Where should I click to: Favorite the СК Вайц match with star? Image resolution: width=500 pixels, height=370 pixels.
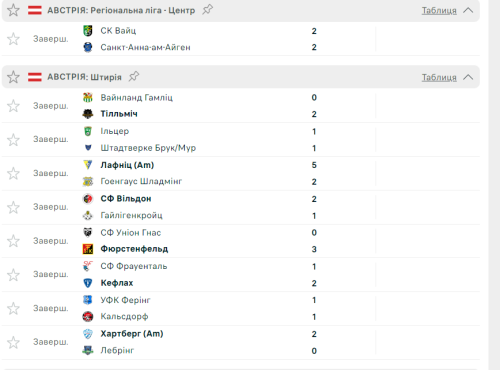13,39
